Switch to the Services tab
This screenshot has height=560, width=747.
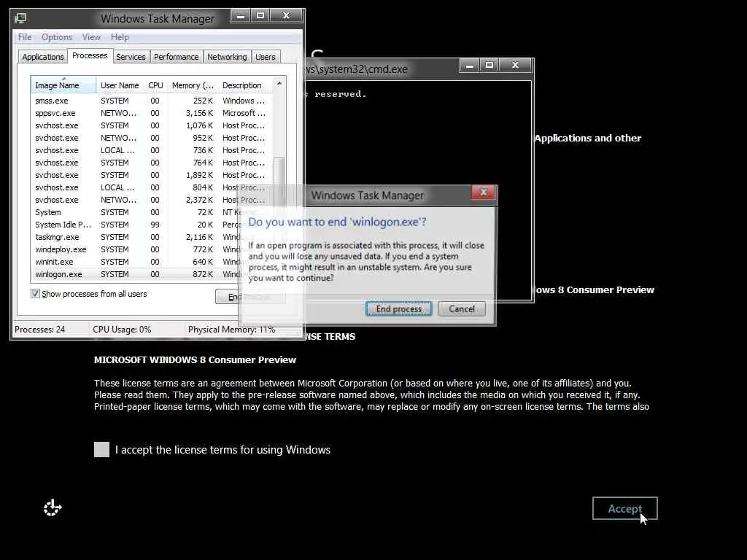click(x=131, y=57)
